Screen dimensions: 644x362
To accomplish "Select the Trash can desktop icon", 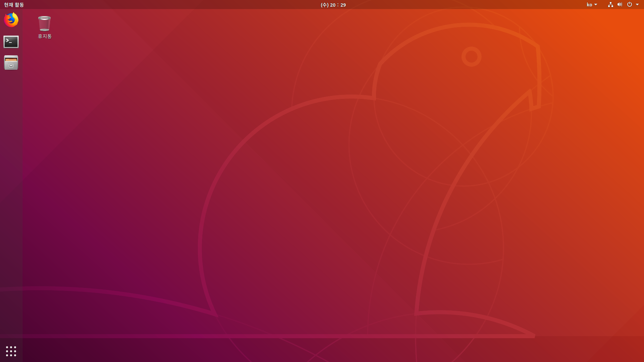I will 44,23.
